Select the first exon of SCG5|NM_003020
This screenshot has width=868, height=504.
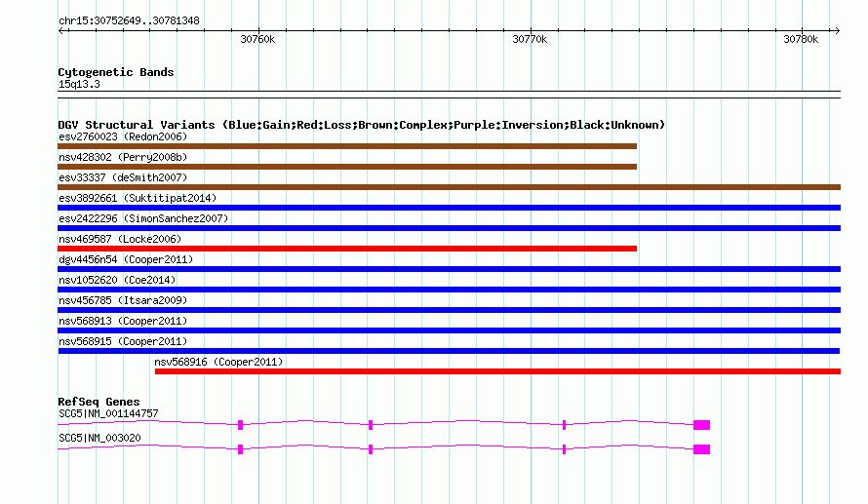click(240, 449)
